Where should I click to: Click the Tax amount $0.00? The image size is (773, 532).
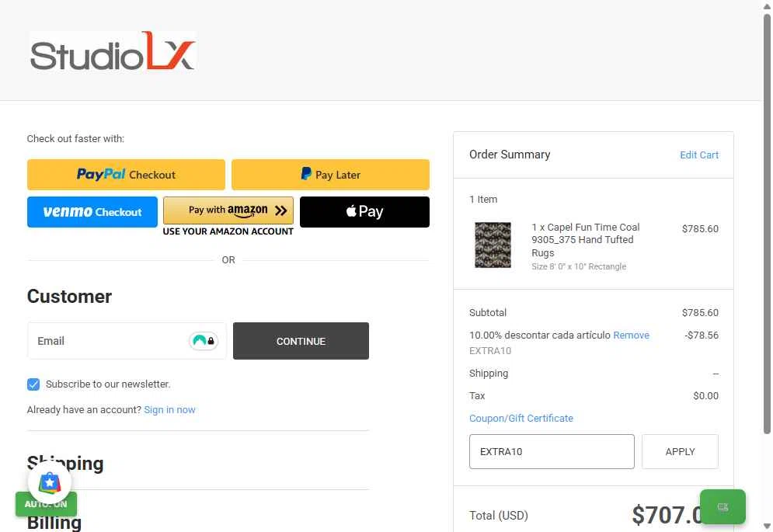coord(705,396)
